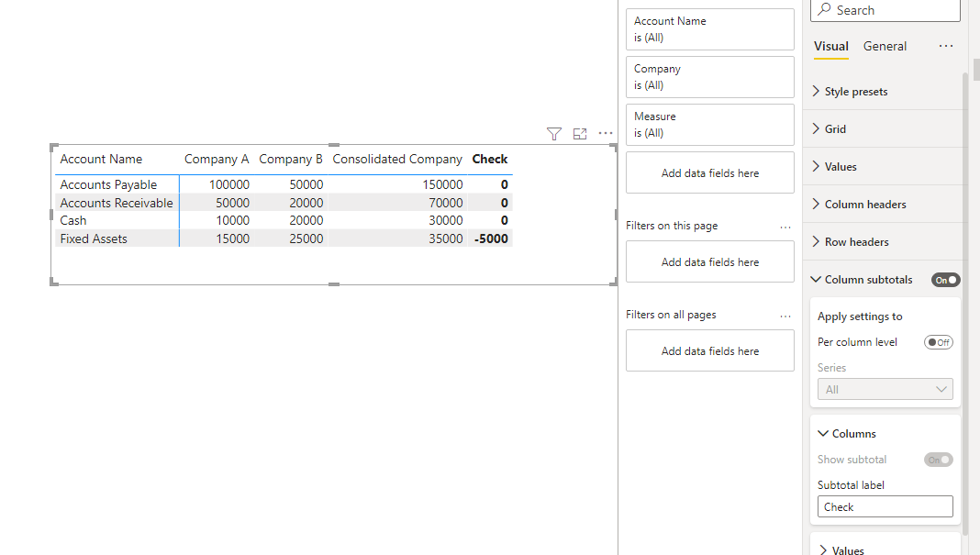This screenshot has width=980, height=555.
Task: Click the 100000 Company A cell
Action: point(229,185)
